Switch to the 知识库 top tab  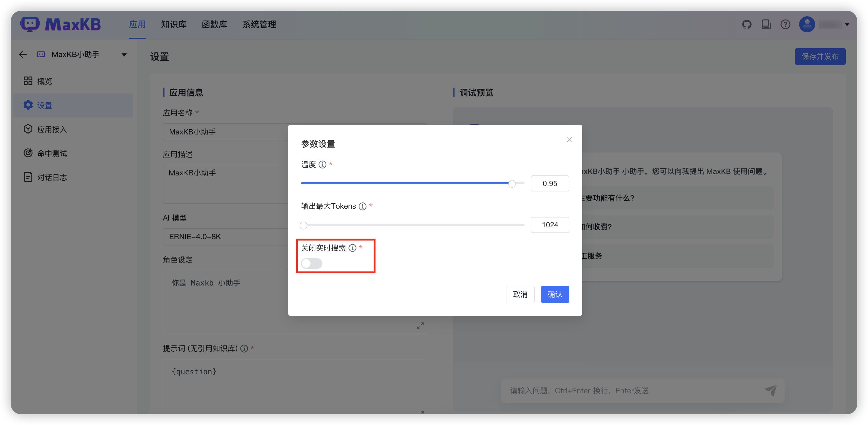[174, 25]
